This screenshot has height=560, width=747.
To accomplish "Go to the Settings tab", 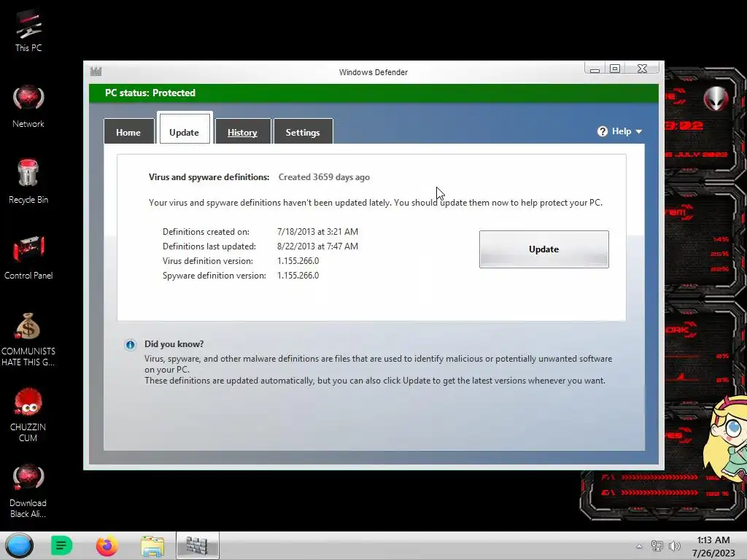I will 303,132.
